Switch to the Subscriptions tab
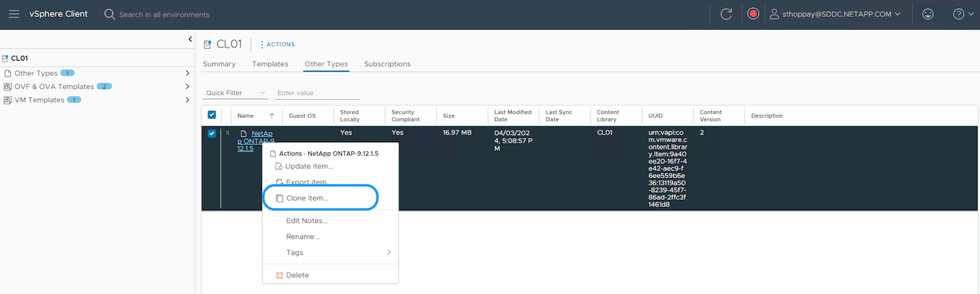The height and width of the screenshot is (294, 980). [387, 64]
